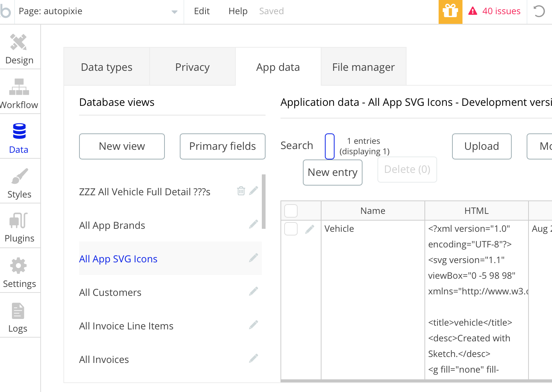The image size is (552, 392).
Task: Open the Workflow section icon
Action: tap(19, 87)
